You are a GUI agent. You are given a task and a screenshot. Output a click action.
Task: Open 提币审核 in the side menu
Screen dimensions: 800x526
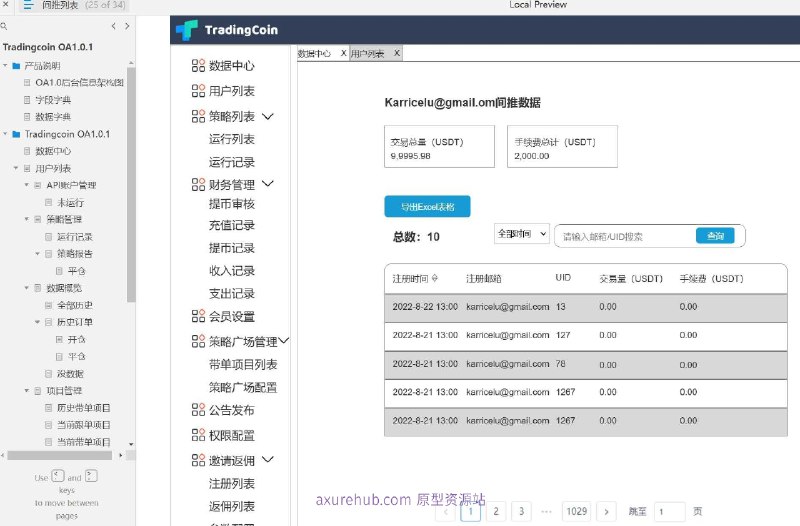point(232,204)
